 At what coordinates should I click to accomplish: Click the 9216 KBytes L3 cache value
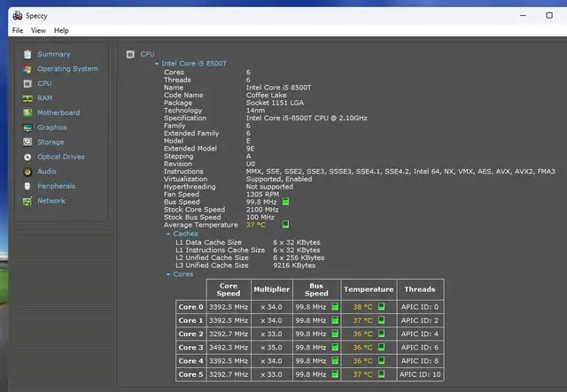(x=294, y=265)
